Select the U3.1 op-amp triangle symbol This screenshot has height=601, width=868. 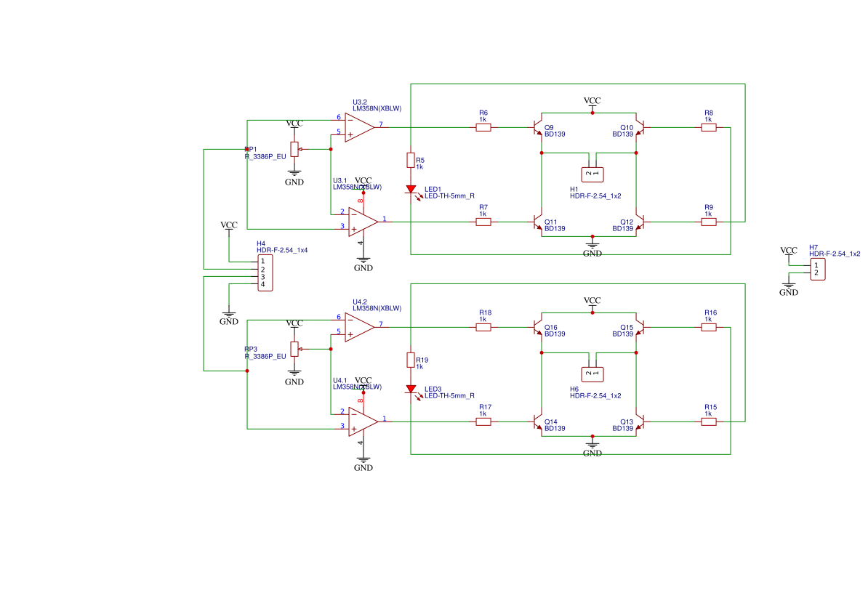[363, 222]
